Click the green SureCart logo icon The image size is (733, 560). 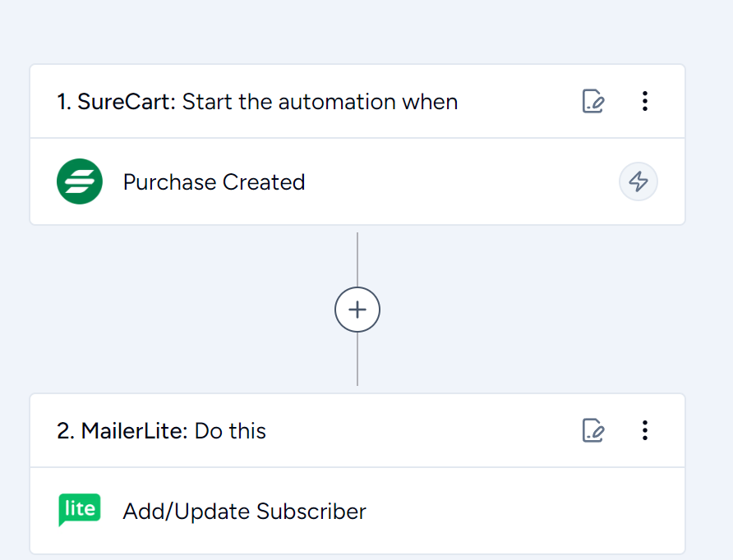pos(80,181)
